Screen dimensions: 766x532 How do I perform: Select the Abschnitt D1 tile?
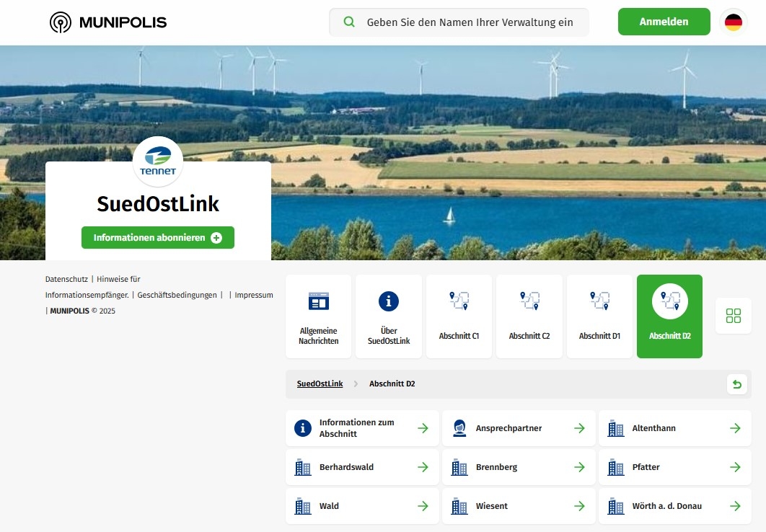pyautogui.click(x=599, y=316)
